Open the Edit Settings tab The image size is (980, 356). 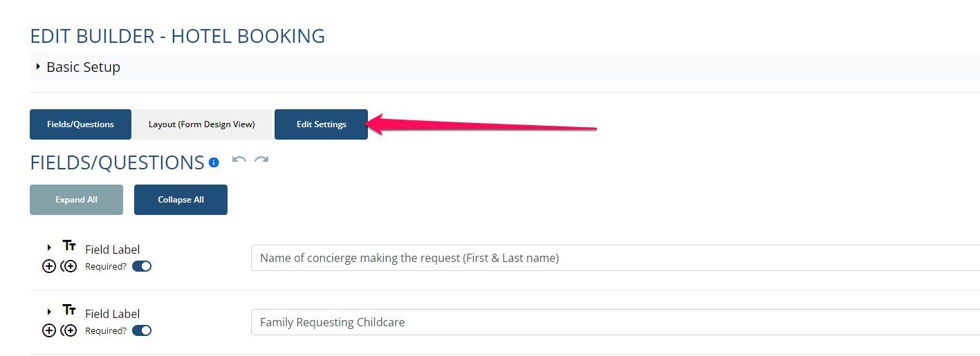tap(321, 124)
